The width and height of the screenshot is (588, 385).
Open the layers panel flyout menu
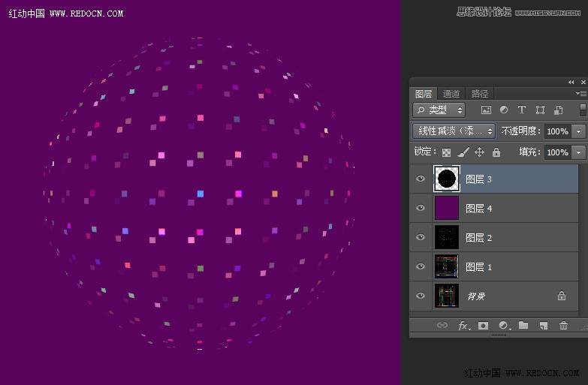[581, 93]
